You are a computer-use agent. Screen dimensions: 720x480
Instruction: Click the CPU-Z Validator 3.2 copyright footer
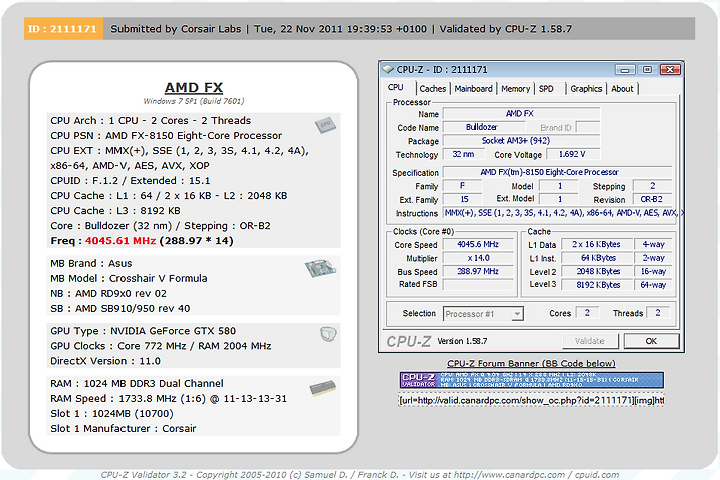[360, 474]
